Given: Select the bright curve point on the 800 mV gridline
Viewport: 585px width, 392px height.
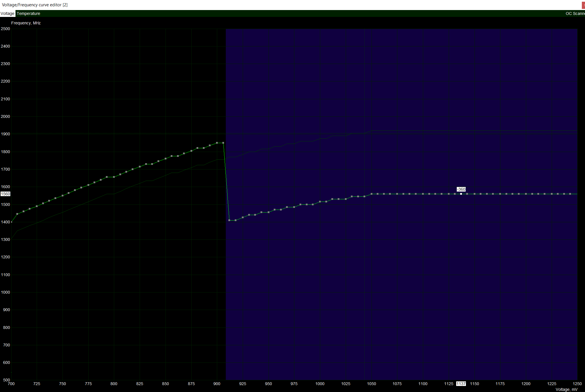Looking at the screenshot, I should point(114,177).
